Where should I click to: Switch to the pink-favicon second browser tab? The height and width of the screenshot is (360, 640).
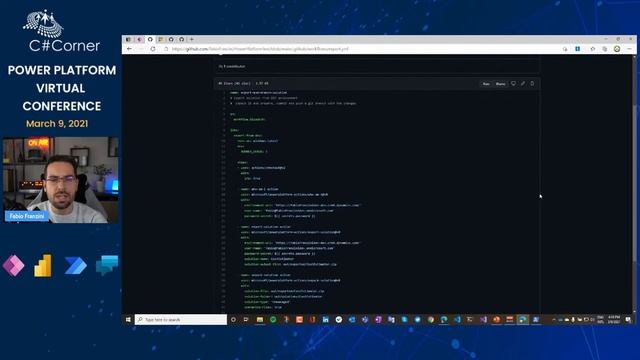coord(140,40)
